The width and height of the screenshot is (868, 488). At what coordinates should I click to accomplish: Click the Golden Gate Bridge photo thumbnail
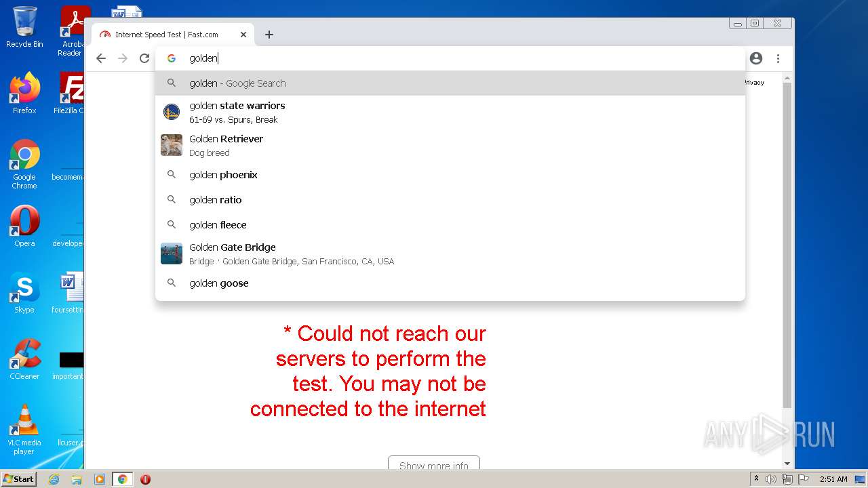click(172, 253)
